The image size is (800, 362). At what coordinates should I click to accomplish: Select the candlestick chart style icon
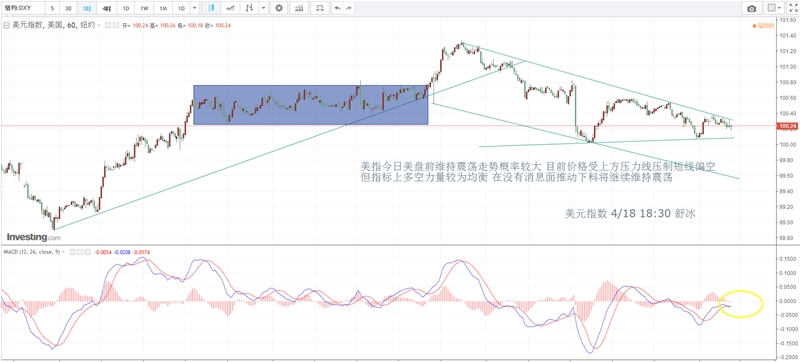(x=211, y=8)
